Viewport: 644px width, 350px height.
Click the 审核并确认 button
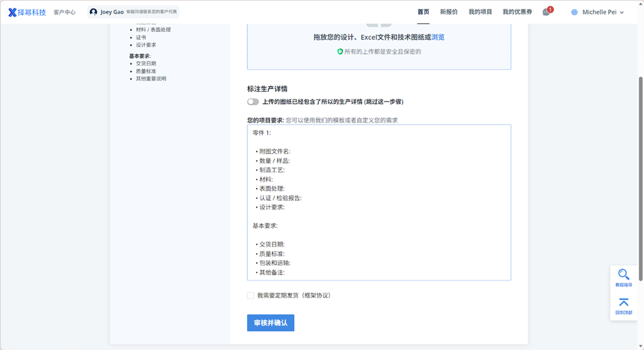point(271,323)
